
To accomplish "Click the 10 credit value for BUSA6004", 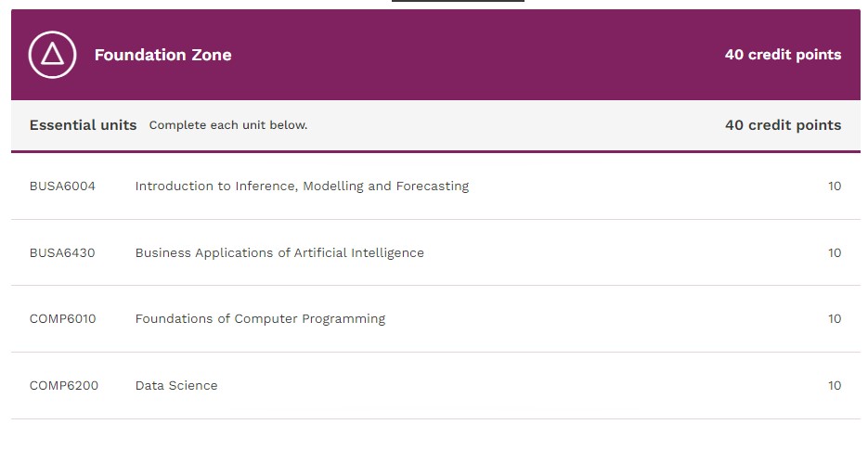I will 835,186.
